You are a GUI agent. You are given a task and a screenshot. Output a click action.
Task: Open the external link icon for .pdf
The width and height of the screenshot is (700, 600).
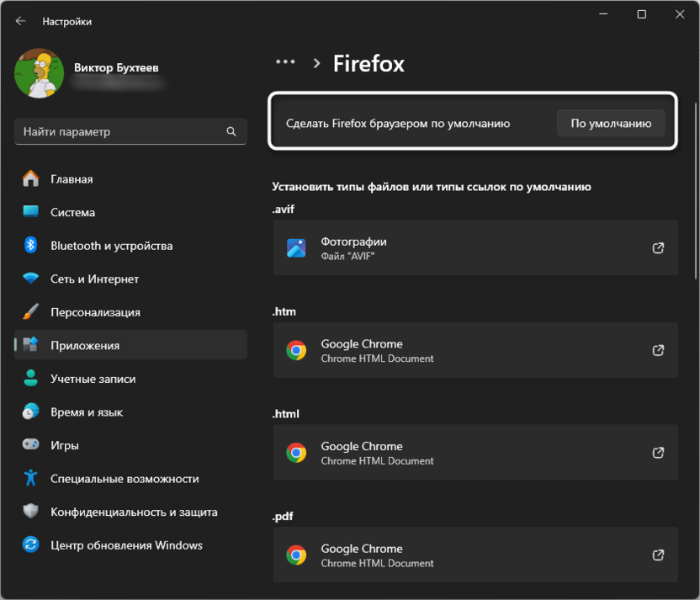(659, 555)
